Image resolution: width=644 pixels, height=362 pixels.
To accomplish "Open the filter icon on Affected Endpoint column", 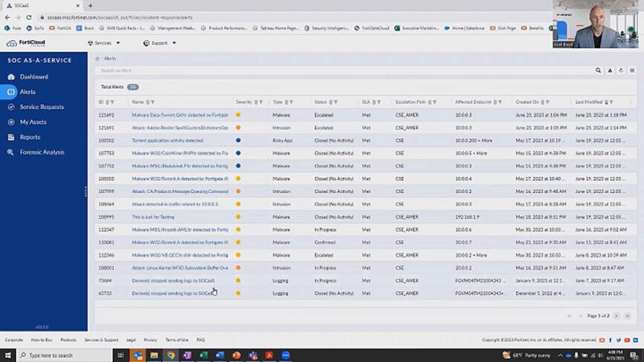I will point(500,102).
